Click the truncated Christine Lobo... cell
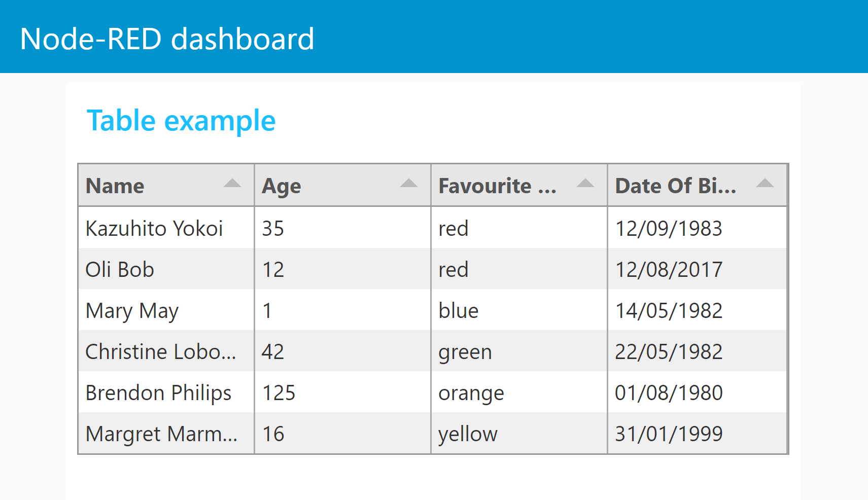Image resolution: width=868 pixels, height=500 pixels. coord(160,352)
